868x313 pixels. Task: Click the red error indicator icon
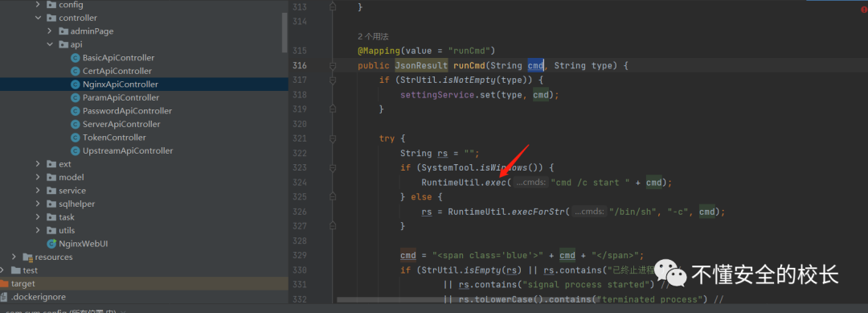(x=863, y=10)
